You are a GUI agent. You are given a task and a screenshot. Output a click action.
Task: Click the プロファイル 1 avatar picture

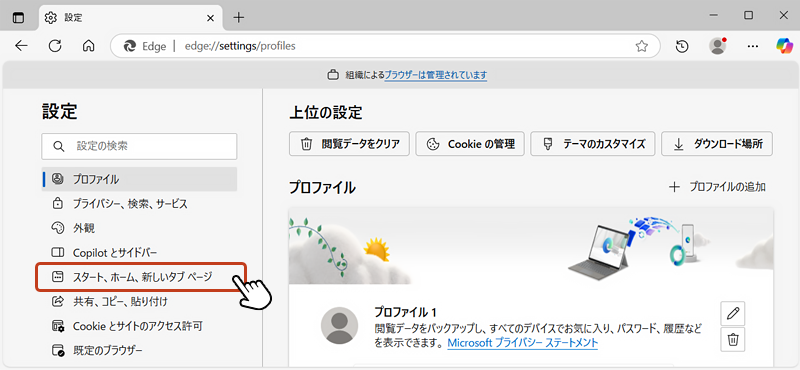pyautogui.click(x=339, y=326)
